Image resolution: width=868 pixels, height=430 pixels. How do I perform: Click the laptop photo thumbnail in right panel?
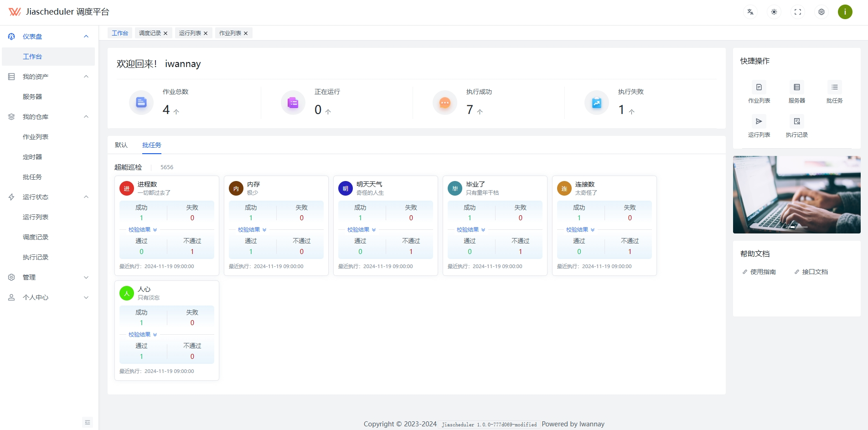coord(796,195)
